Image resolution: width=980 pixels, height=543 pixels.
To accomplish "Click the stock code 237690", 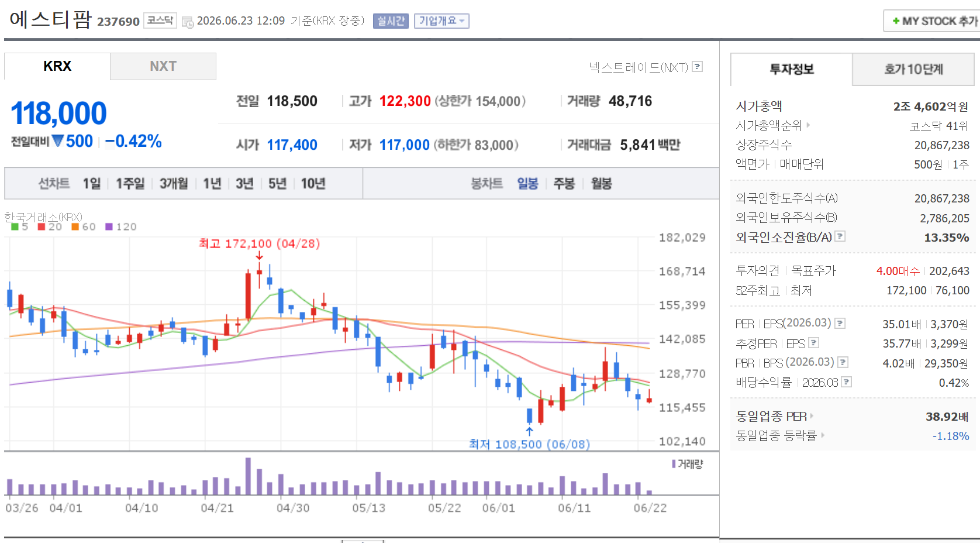I will [118, 22].
